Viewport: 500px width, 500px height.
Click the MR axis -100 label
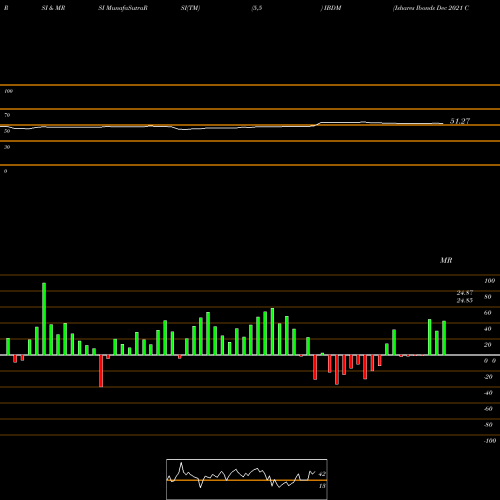tap(490, 441)
